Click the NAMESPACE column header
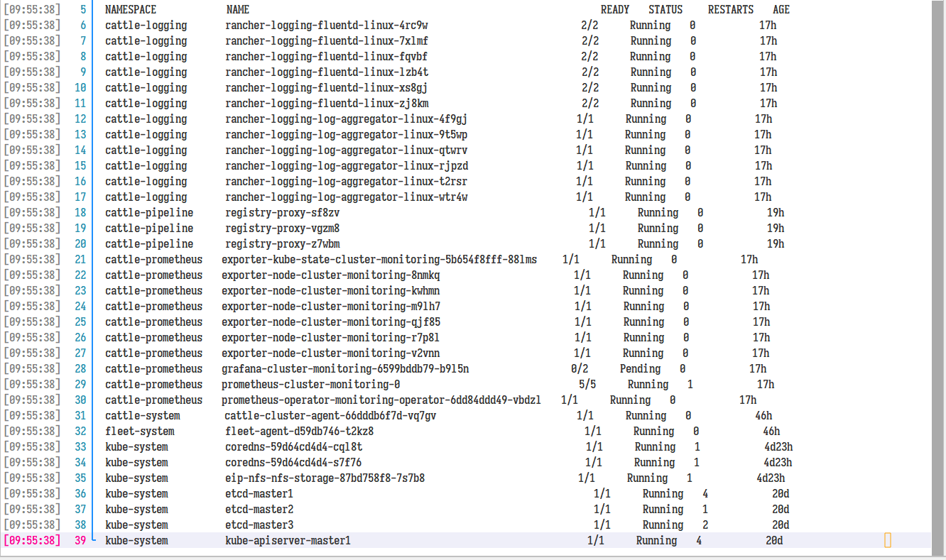 [x=129, y=9]
